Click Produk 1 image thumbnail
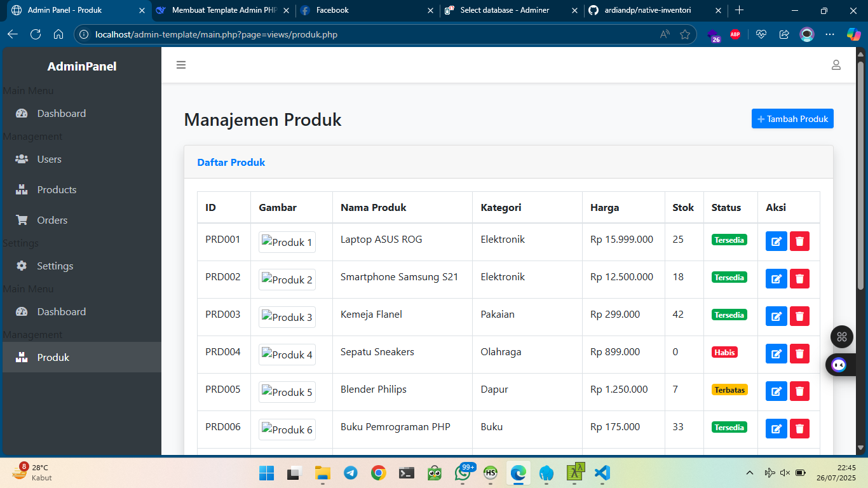The height and width of the screenshot is (488, 868). (287, 242)
